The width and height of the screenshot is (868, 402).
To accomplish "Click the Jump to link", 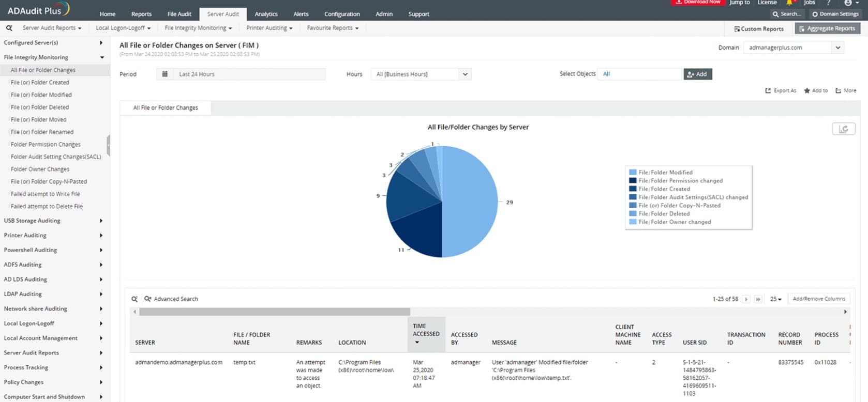I will click(739, 3).
